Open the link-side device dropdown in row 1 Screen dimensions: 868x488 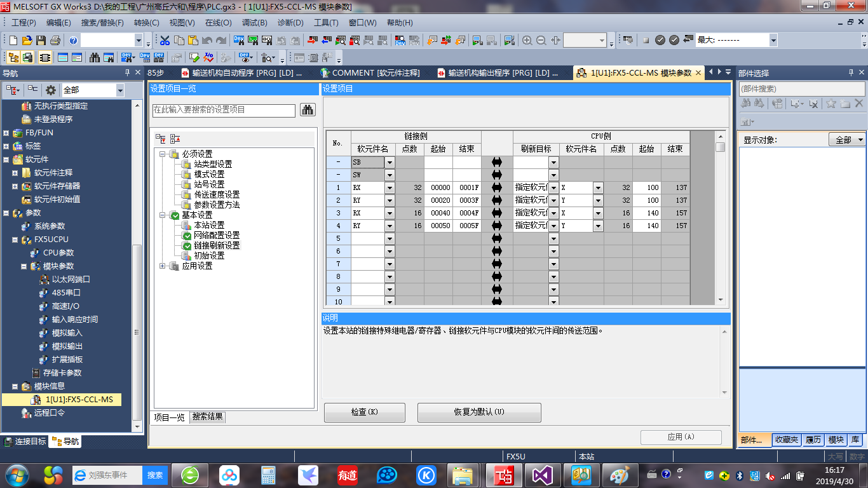390,187
